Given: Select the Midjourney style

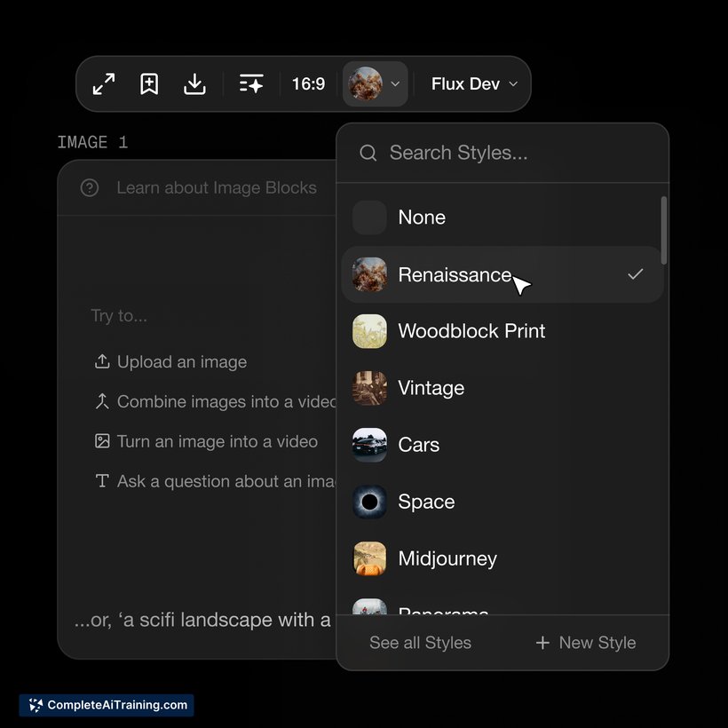Looking at the screenshot, I should (502, 558).
